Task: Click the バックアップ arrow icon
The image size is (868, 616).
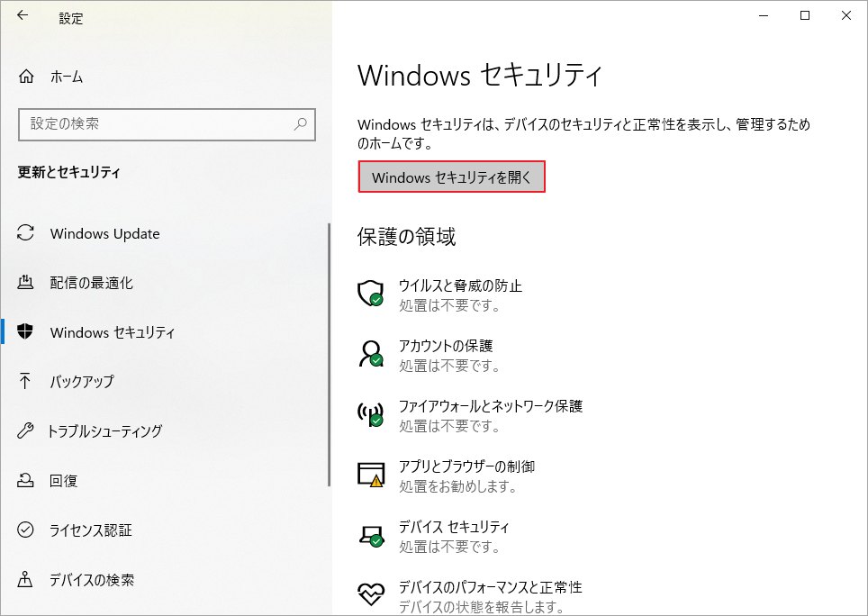Action: coord(27,382)
